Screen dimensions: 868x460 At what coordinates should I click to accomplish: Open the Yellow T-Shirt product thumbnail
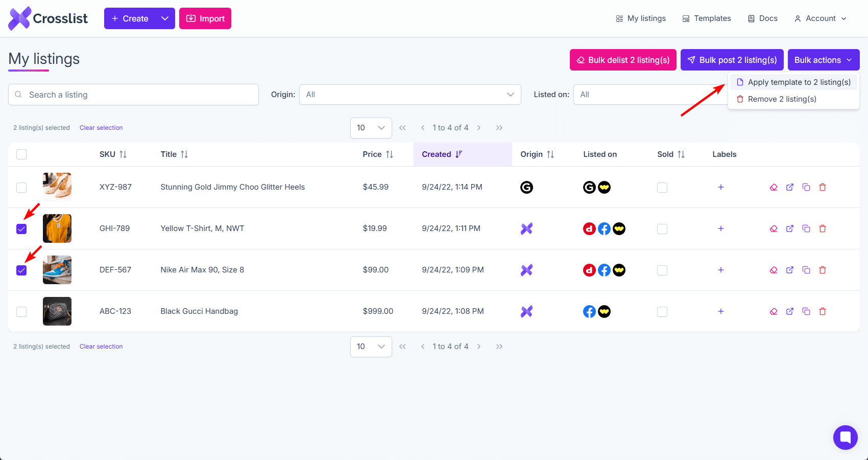click(x=57, y=228)
